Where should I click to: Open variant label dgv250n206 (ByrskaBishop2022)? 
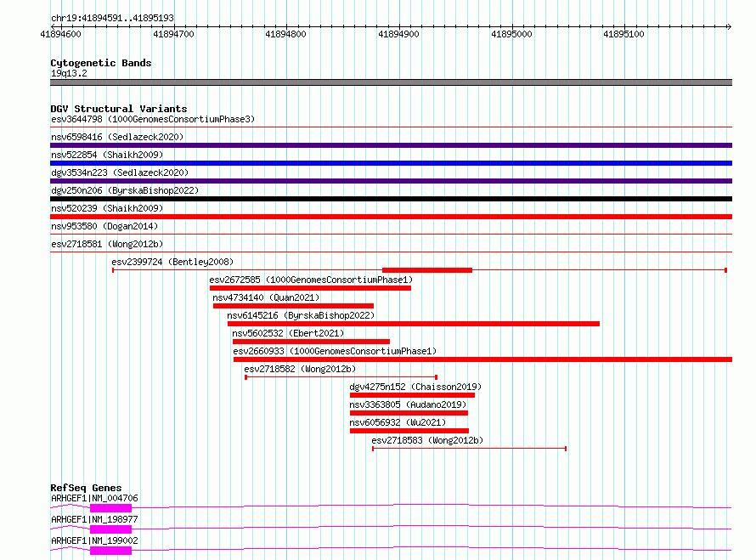(x=125, y=190)
